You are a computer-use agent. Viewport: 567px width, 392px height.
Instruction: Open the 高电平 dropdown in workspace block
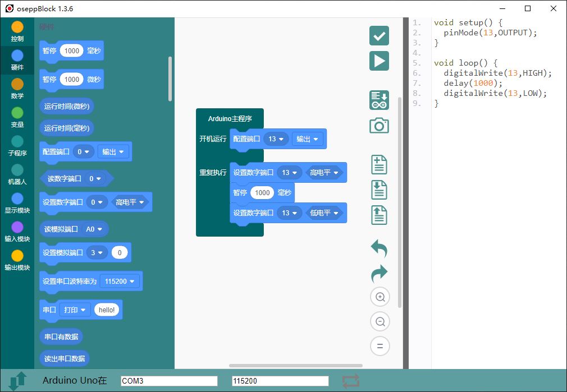point(324,173)
